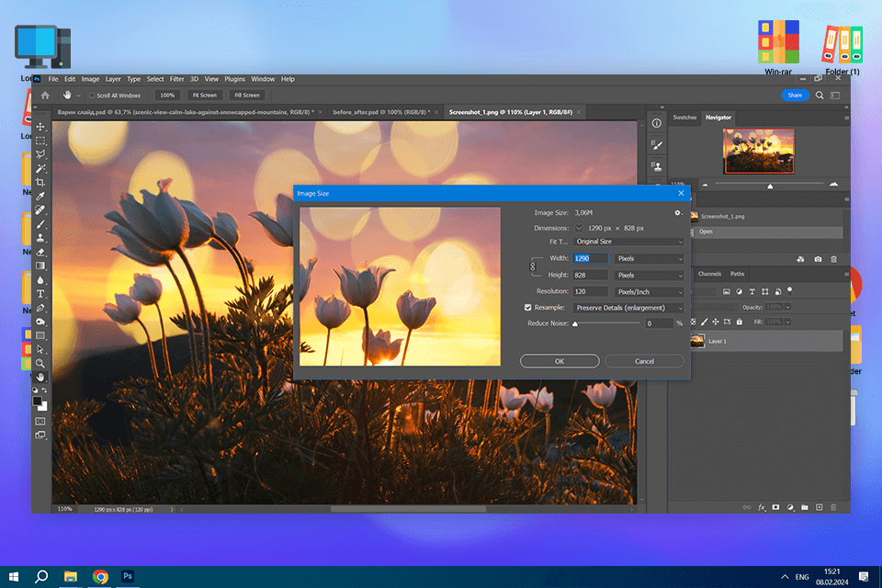Open the Resample method dropdown
Image resolution: width=882 pixels, height=588 pixels.
click(628, 308)
